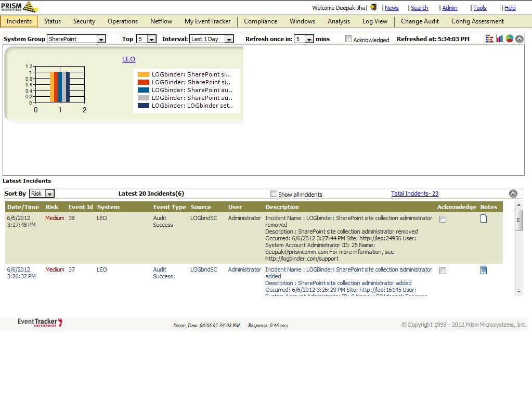The image size is (532, 399).
Task: Switch to the vertical bar chart view
Action: (499, 38)
